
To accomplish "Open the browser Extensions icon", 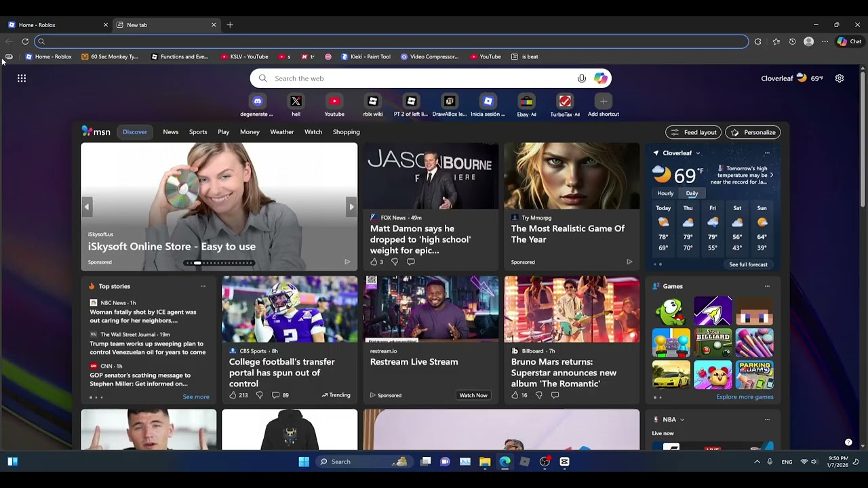I will click(758, 41).
